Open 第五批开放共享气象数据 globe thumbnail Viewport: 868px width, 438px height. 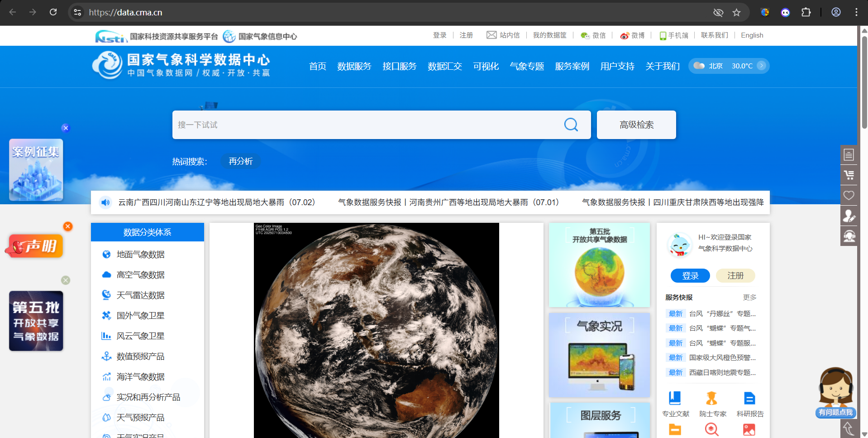tap(599, 265)
